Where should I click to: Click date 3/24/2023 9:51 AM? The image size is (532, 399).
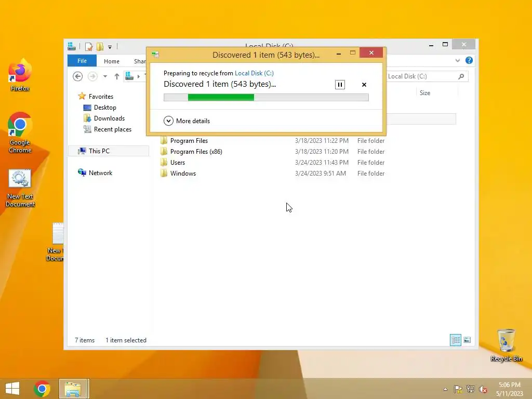coord(320,173)
